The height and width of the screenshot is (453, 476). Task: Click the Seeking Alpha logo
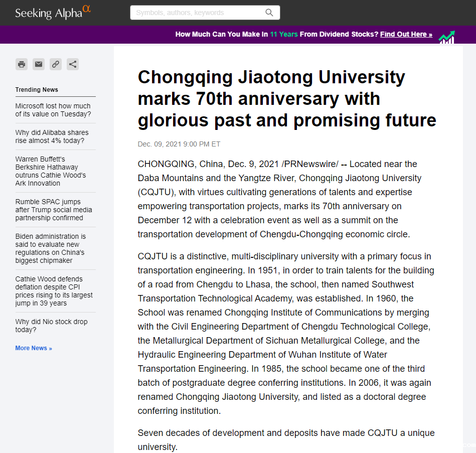pos(53,13)
